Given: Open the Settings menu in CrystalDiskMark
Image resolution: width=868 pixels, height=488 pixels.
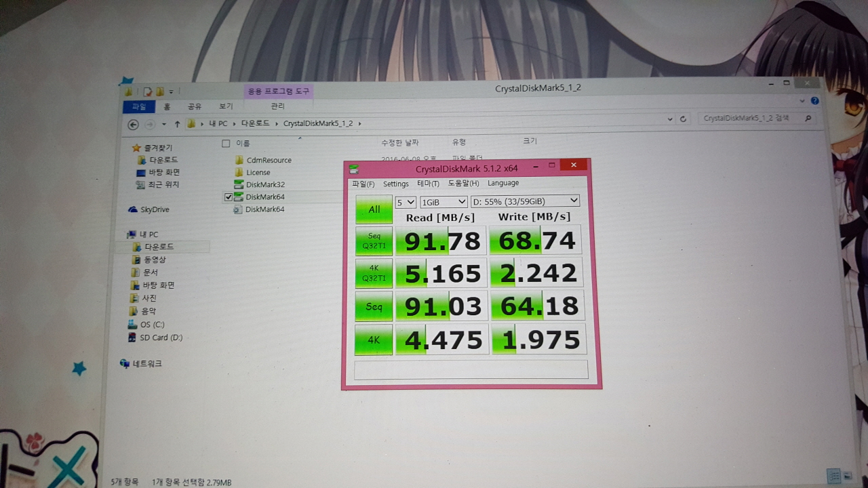Looking at the screenshot, I should coord(395,184).
